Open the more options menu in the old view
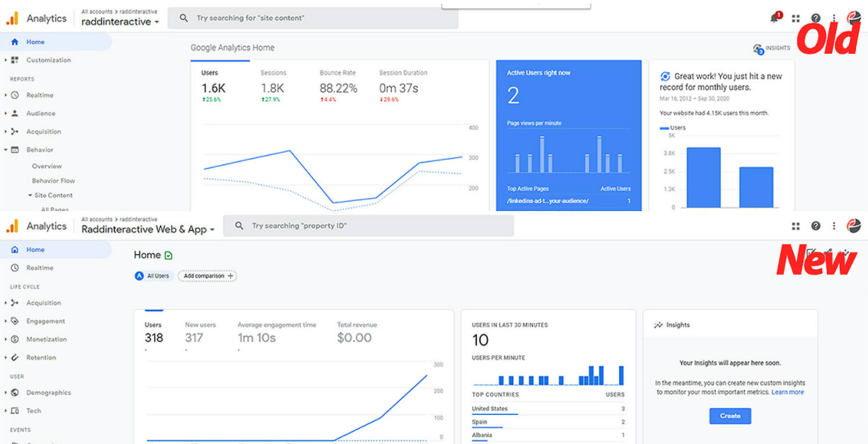 pos(834,18)
